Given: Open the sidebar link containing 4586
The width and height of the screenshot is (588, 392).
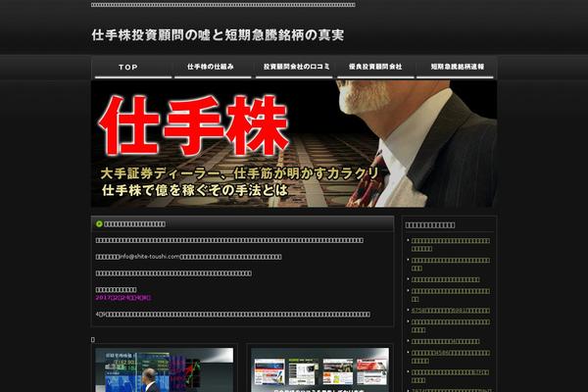Looking at the screenshot, I should click(x=451, y=357).
